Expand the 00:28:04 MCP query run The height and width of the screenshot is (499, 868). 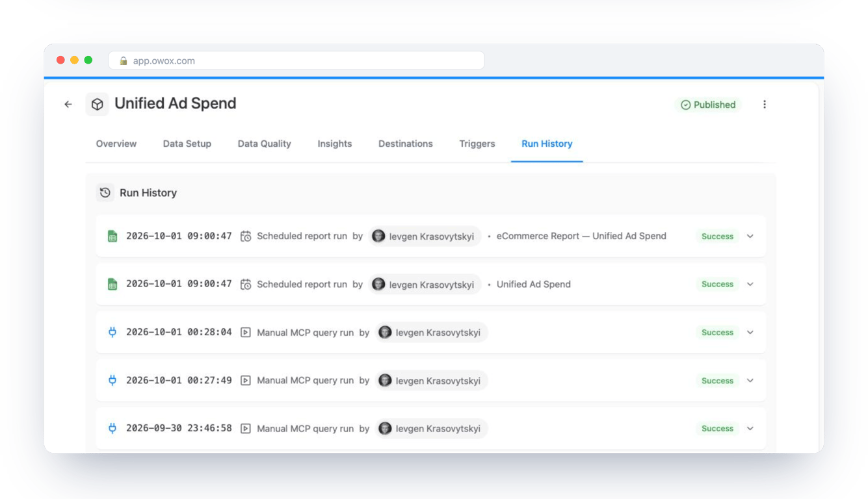click(750, 332)
